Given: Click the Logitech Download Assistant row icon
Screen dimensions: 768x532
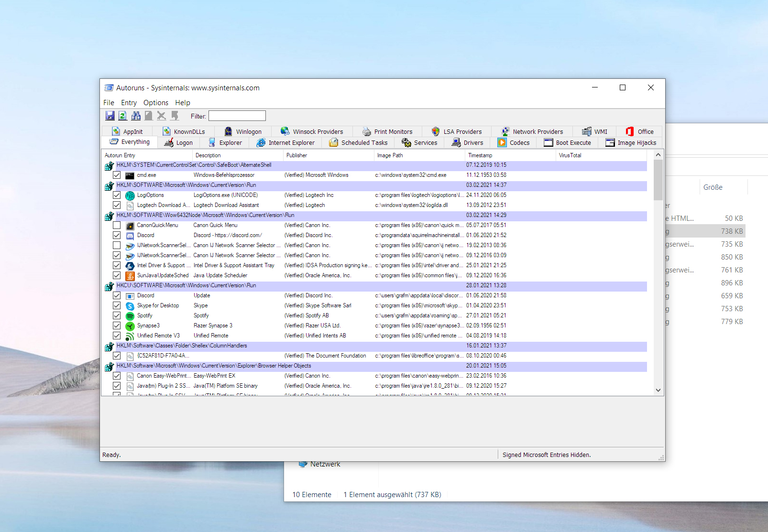Looking at the screenshot, I should pos(130,206).
